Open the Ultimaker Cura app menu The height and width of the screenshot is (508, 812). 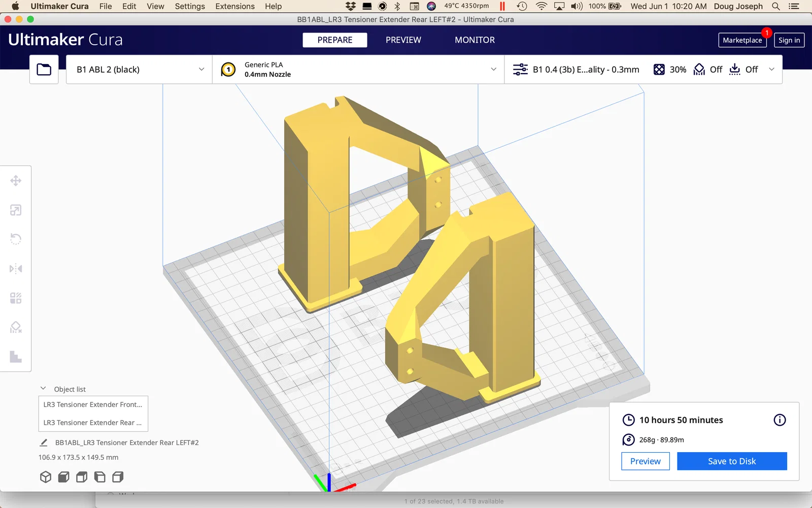point(59,6)
